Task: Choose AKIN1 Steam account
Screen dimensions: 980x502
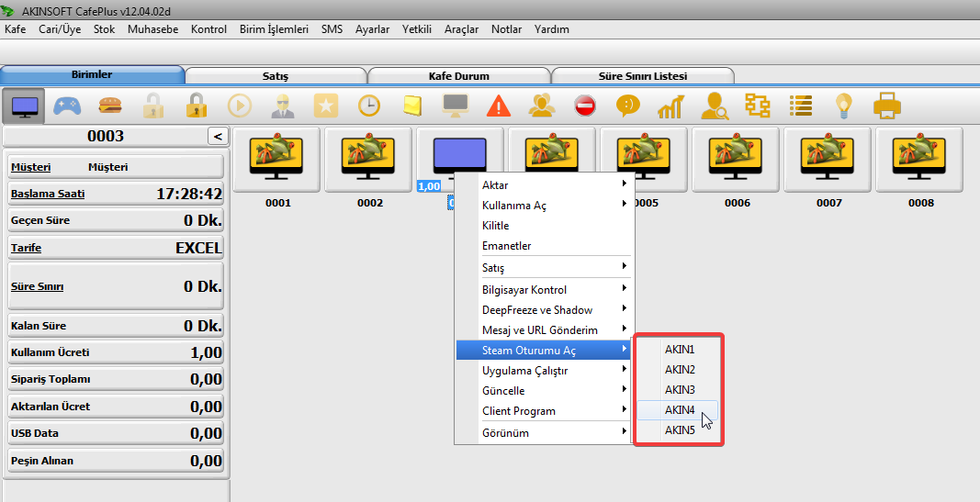Action: (679, 350)
